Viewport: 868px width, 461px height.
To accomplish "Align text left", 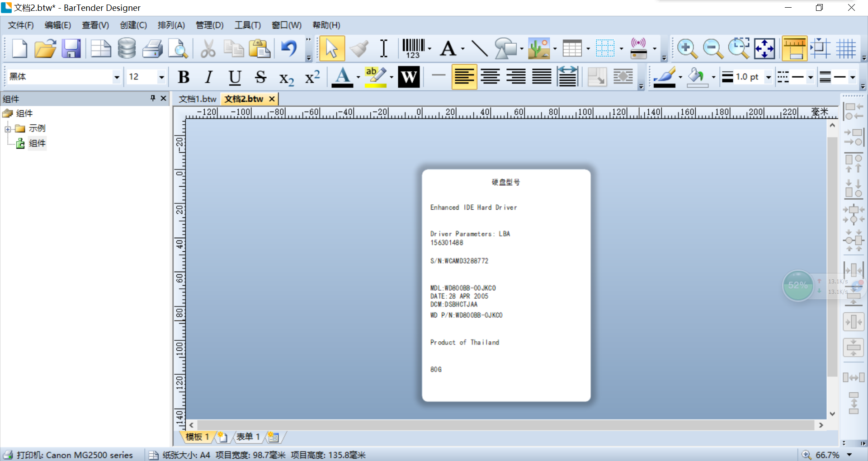I will pyautogui.click(x=464, y=77).
